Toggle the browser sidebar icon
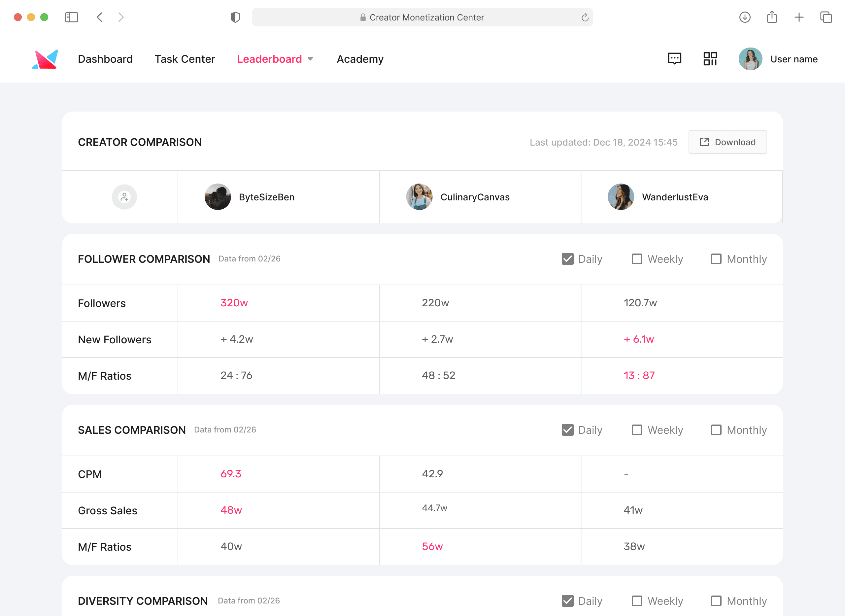Screen dimensions: 845x616 71,17
